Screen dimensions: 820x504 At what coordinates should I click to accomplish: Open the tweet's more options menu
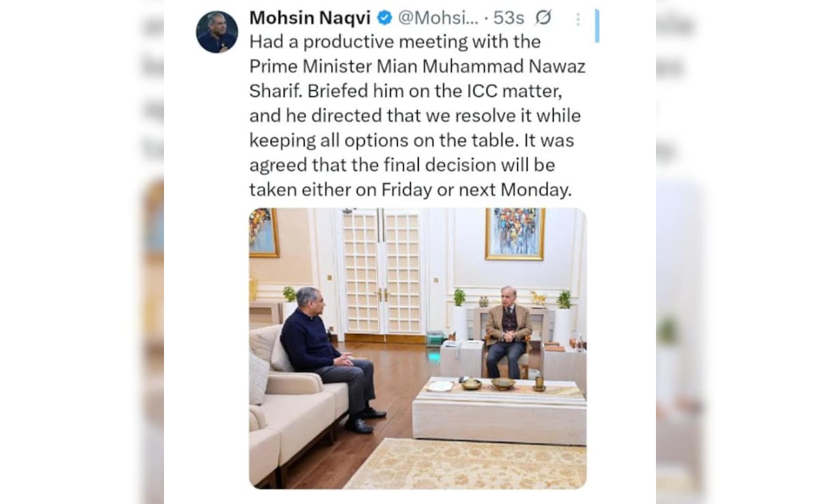pyautogui.click(x=577, y=18)
